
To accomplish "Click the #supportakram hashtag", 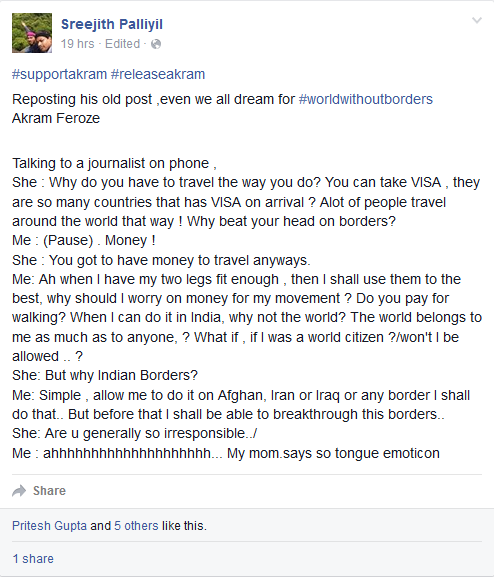I will [59, 74].
